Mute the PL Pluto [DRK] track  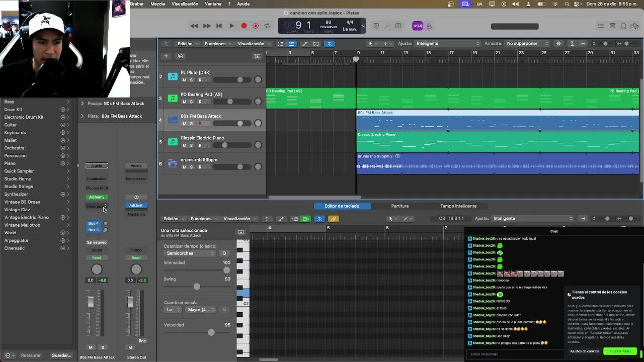tap(184, 80)
